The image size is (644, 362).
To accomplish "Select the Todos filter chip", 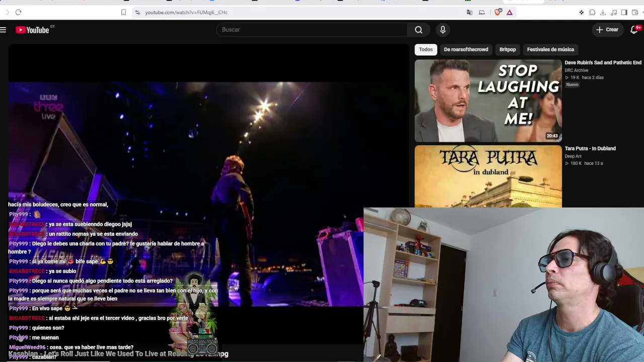I will [426, 49].
